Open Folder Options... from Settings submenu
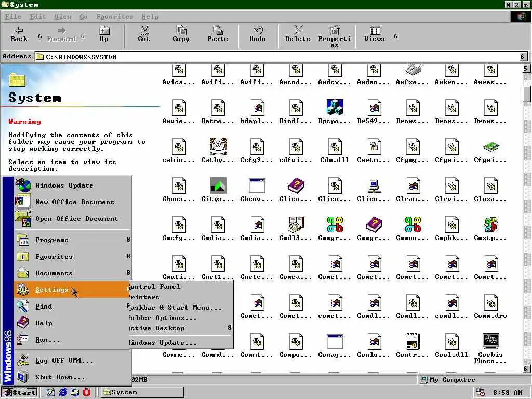The width and height of the screenshot is (532, 399). point(180,318)
